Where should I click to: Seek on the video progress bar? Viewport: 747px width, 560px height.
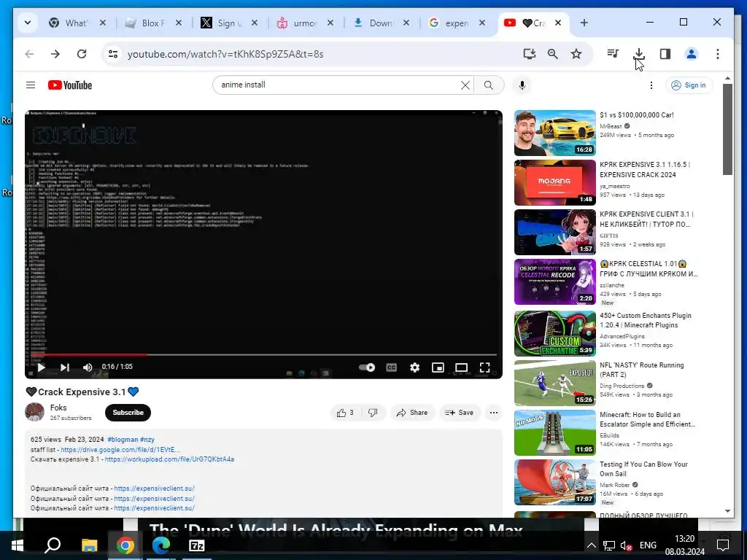pyautogui.click(x=263, y=355)
